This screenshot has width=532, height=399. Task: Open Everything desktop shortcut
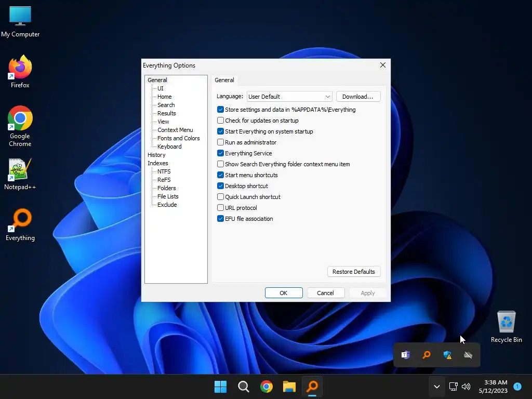coord(20,224)
